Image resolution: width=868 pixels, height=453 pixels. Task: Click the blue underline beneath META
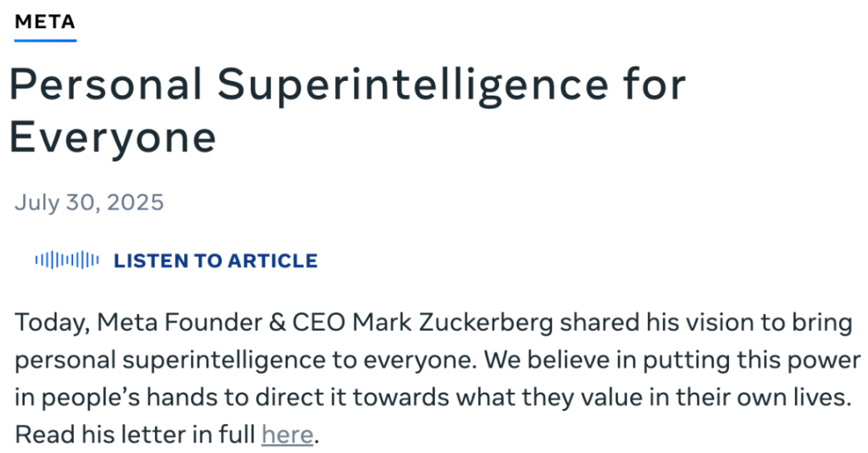tap(45, 39)
